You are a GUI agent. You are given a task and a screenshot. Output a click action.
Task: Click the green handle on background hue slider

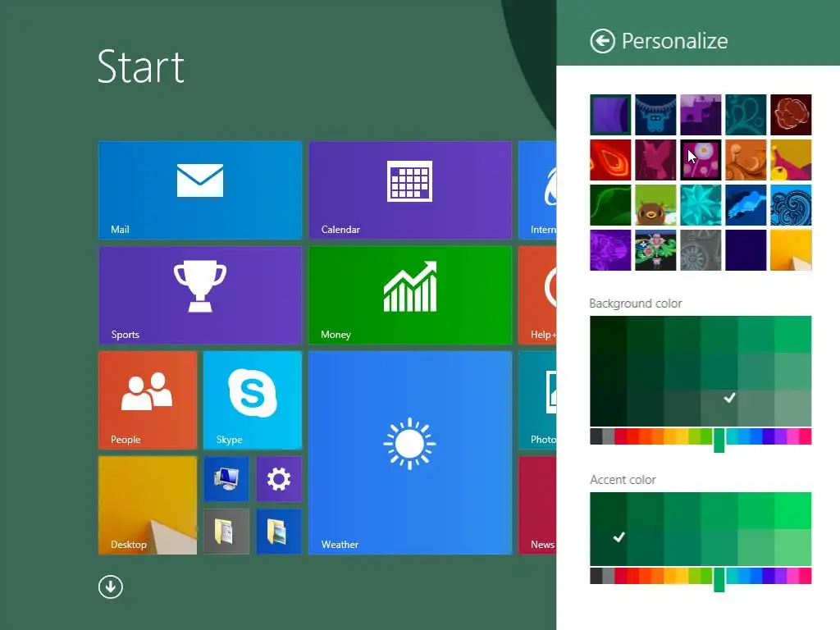coord(719,441)
